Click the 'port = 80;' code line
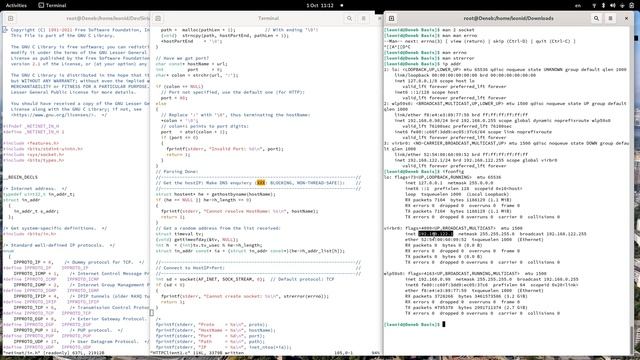The width and height of the screenshot is (640, 360). pyautogui.click(x=173, y=98)
